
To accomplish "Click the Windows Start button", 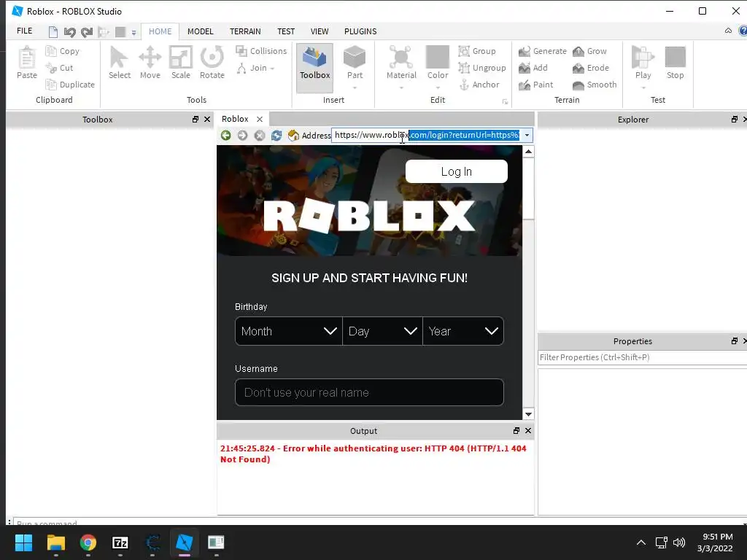I will coord(24,542).
